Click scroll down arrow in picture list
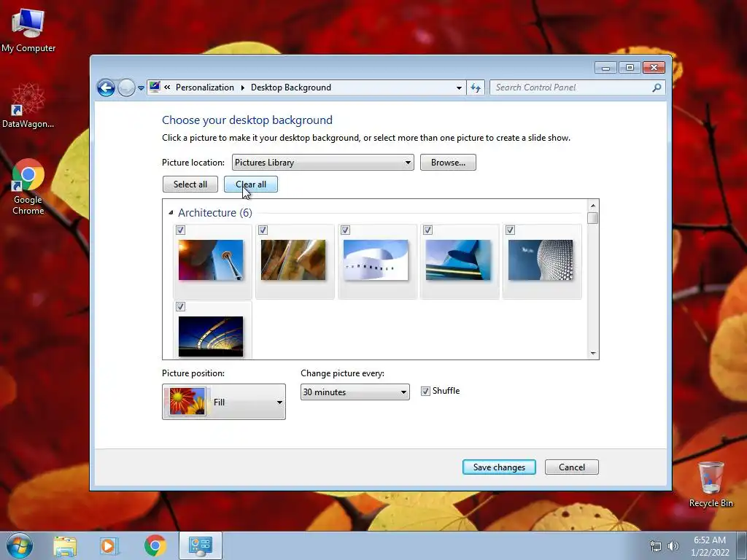Screen dimensions: 747x560 click(592, 353)
